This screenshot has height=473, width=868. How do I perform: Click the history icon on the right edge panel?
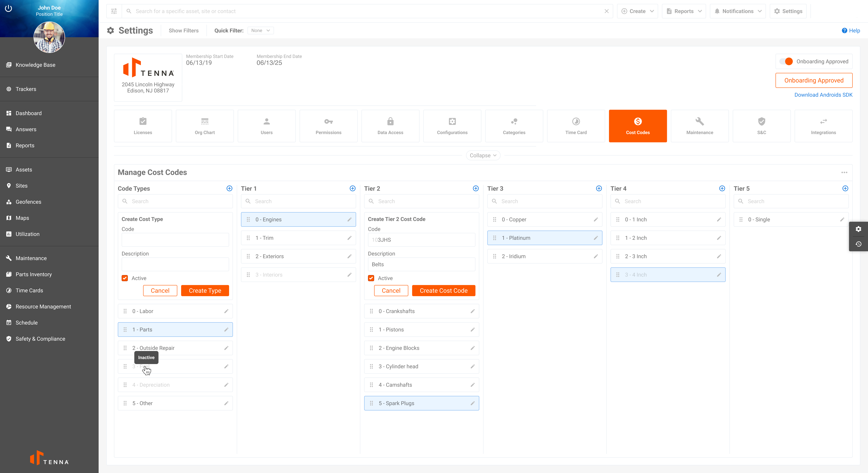[x=858, y=244]
